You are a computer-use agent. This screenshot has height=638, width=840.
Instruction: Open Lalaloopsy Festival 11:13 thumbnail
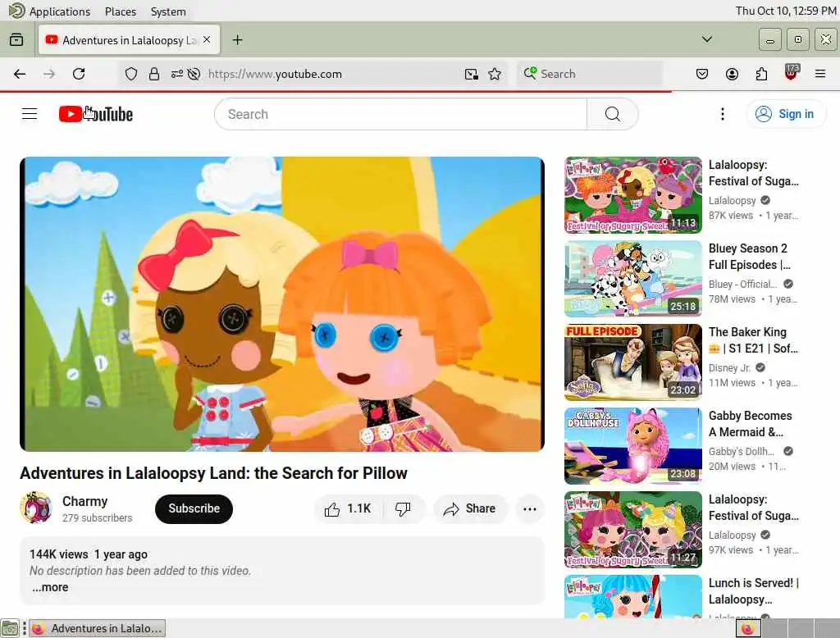click(633, 195)
